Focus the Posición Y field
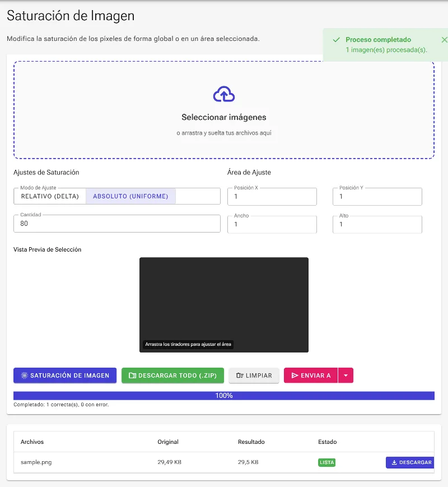 [377, 197]
